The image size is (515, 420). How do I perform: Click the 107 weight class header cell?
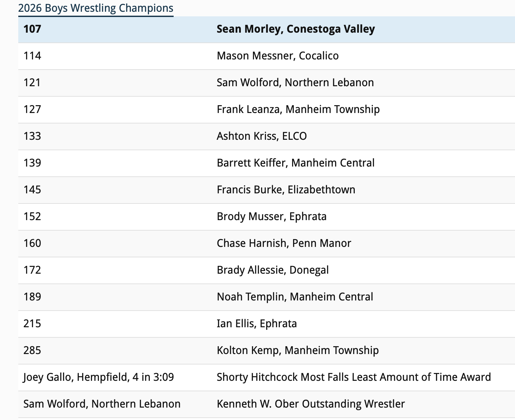click(32, 29)
